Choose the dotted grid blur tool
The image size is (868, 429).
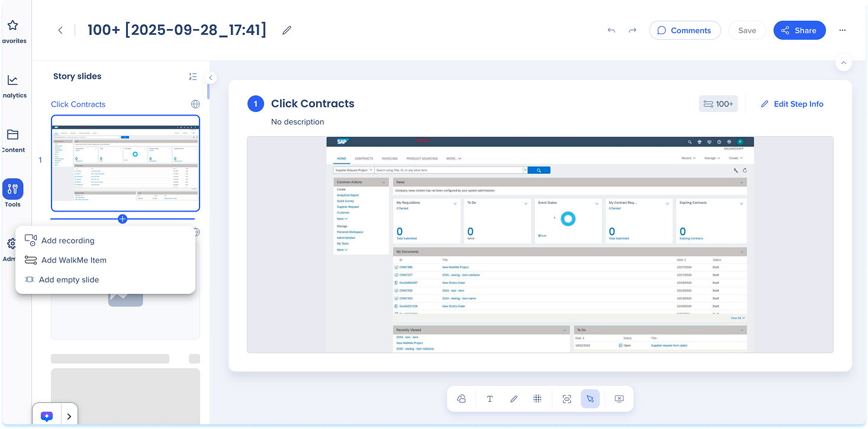[x=537, y=399]
